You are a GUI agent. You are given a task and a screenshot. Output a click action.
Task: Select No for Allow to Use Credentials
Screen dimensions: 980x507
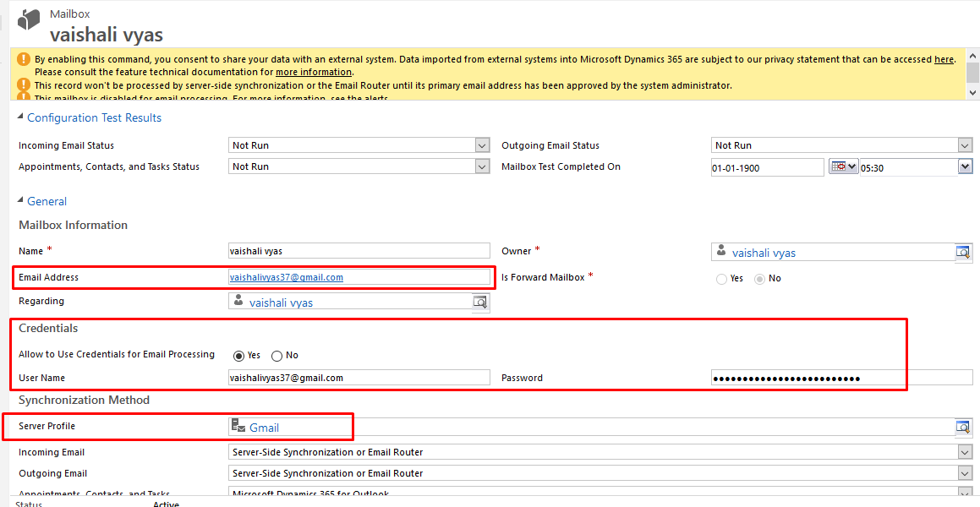pos(276,356)
